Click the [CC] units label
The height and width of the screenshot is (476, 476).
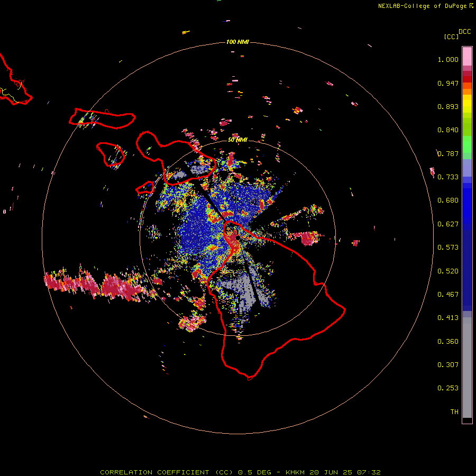(x=451, y=36)
